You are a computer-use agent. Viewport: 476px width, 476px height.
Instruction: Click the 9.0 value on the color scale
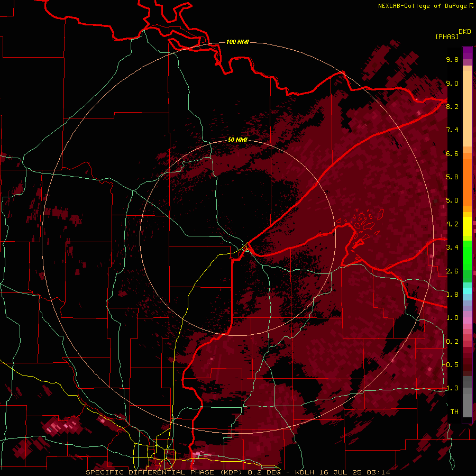[452, 84]
